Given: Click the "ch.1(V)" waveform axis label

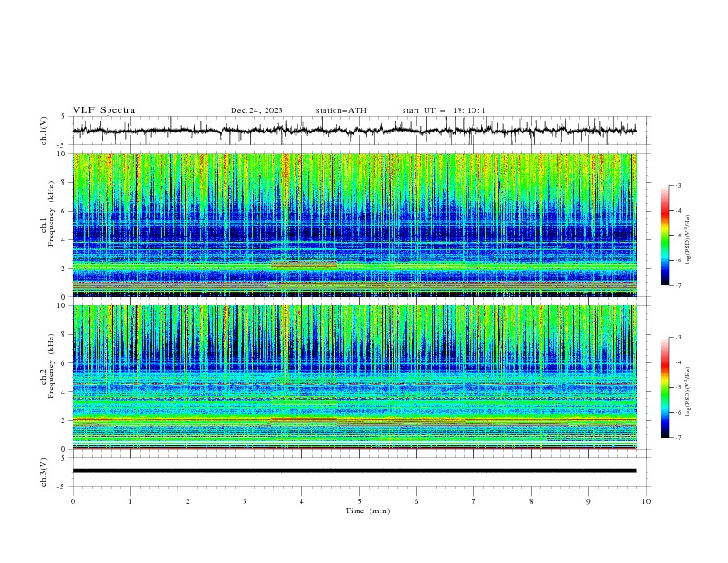Looking at the screenshot, I should point(44,131).
